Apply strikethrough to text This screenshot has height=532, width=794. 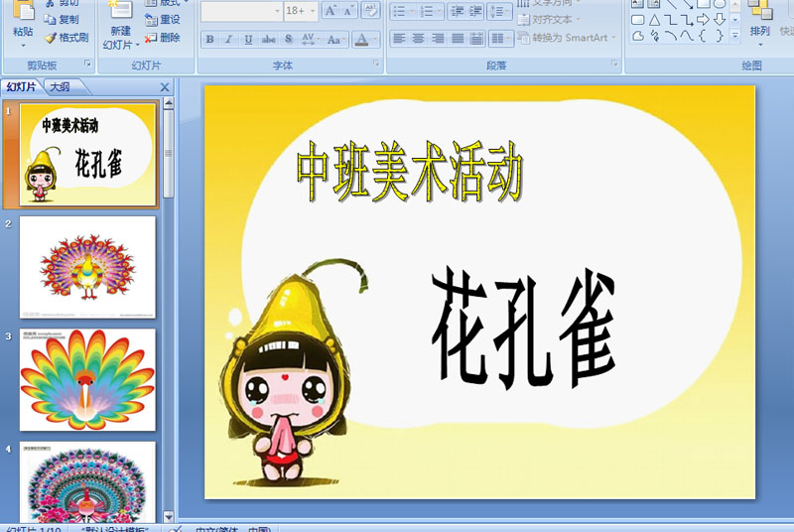pos(268,39)
